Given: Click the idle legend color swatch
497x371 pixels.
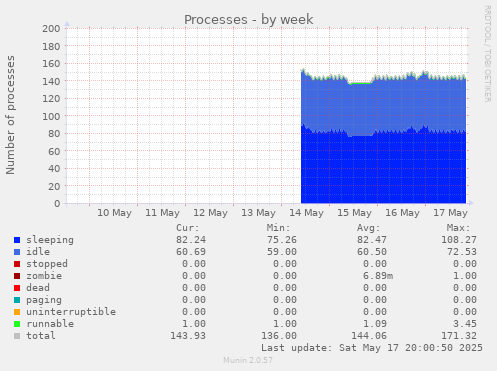Looking at the screenshot, I should coord(17,252).
